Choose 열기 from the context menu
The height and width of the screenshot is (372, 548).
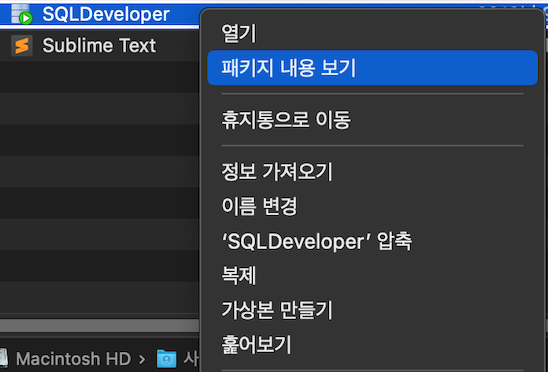coord(372,34)
